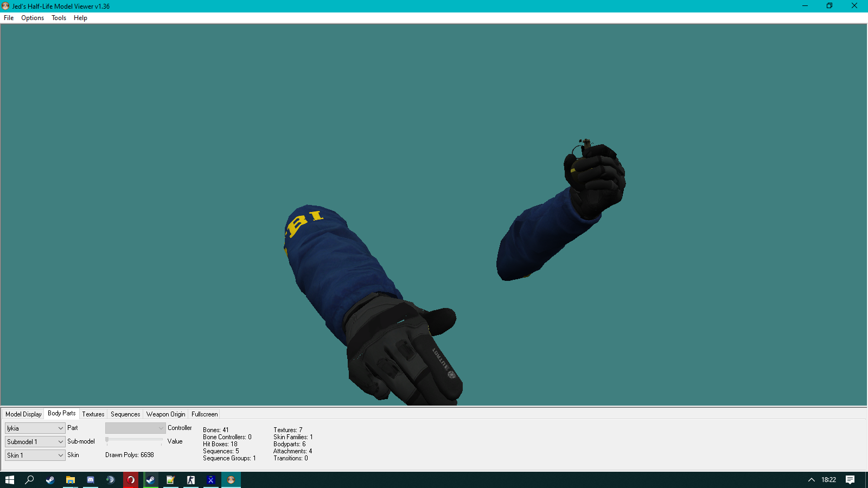Screen dimensions: 868x488
Task: Open the Opera browser taskbar icon
Action: coord(131,480)
